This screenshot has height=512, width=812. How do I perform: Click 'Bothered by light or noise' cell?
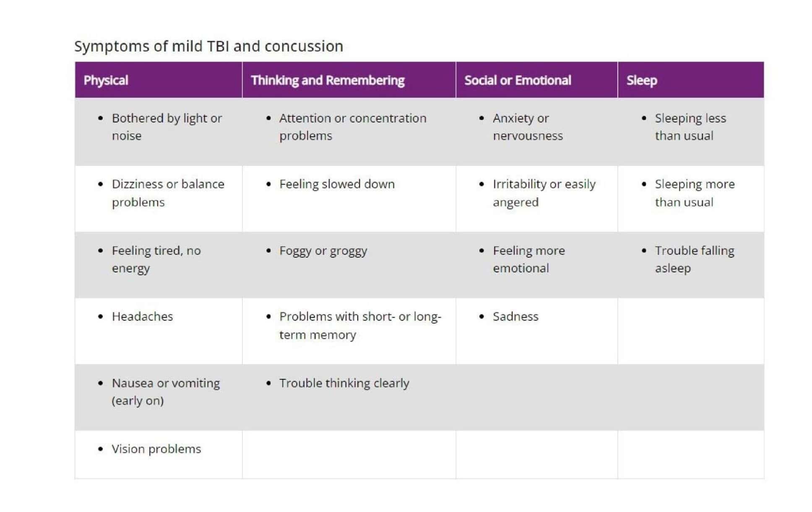pyautogui.click(x=167, y=127)
